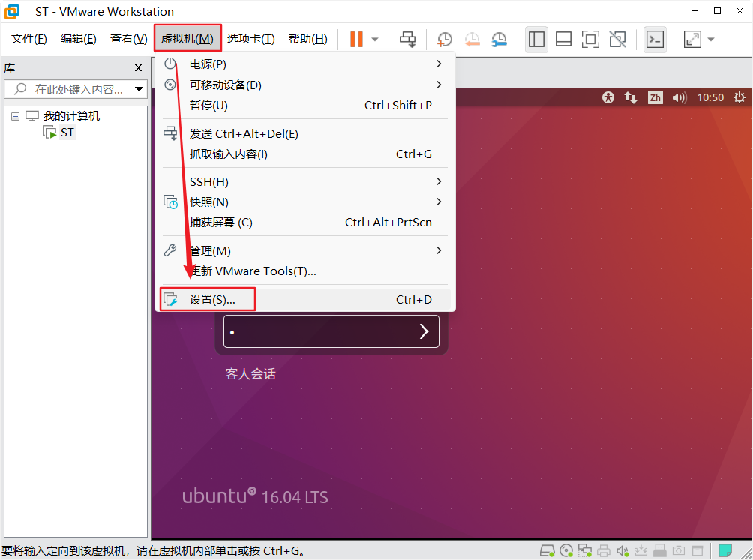Collapse the 我的计算机 tree node
753x560 pixels.
(15, 116)
